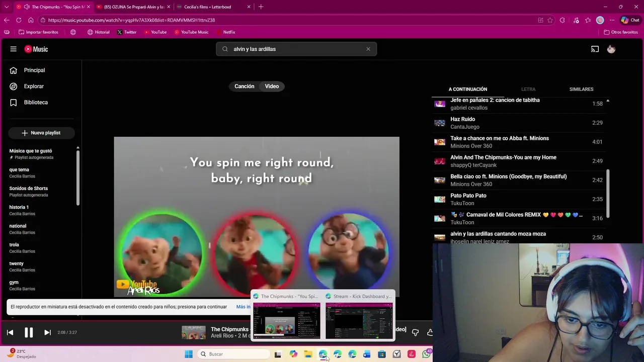Click the YouTube Music logo

point(36,49)
